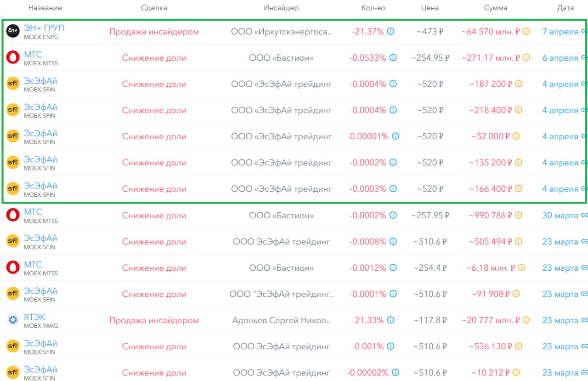Open the 6 апреля date link

560,58
